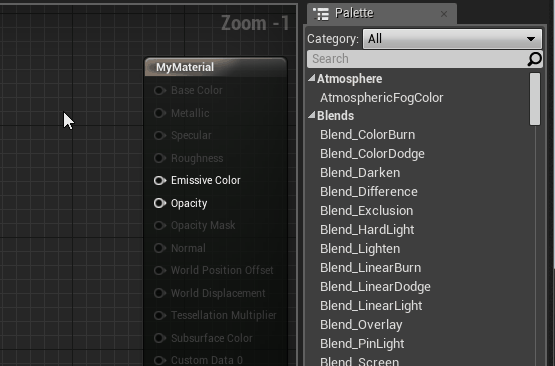Select the Blend_Overlay entry
The width and height of the screenshot is (555, 366).
(361, 325)
